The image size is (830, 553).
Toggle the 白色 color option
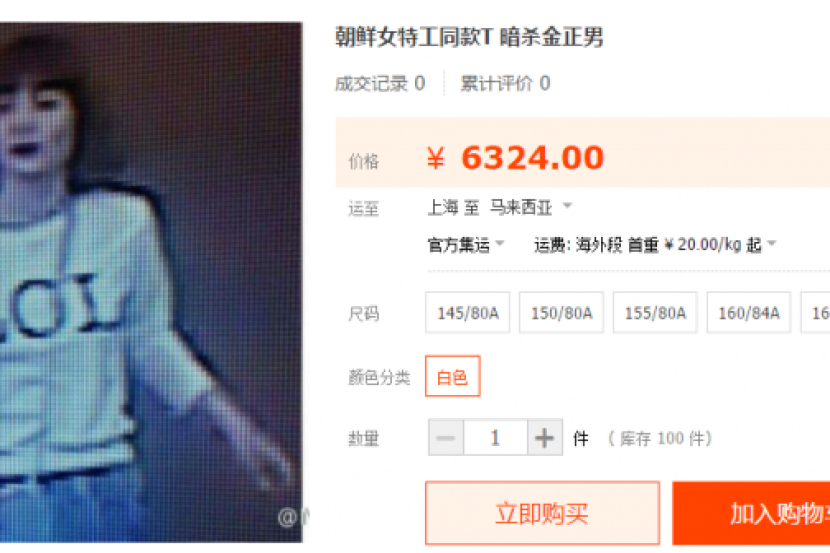[453, 376]
